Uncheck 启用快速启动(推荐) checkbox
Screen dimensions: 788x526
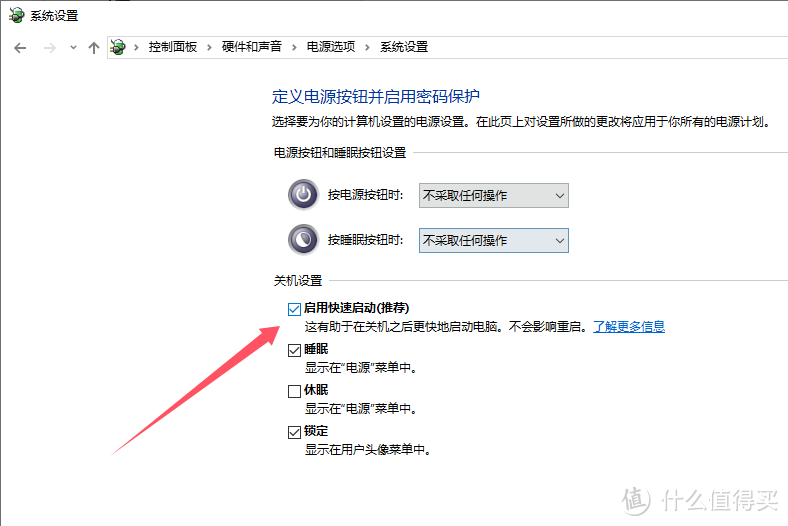pyautogui.click(x=294, y=309)
